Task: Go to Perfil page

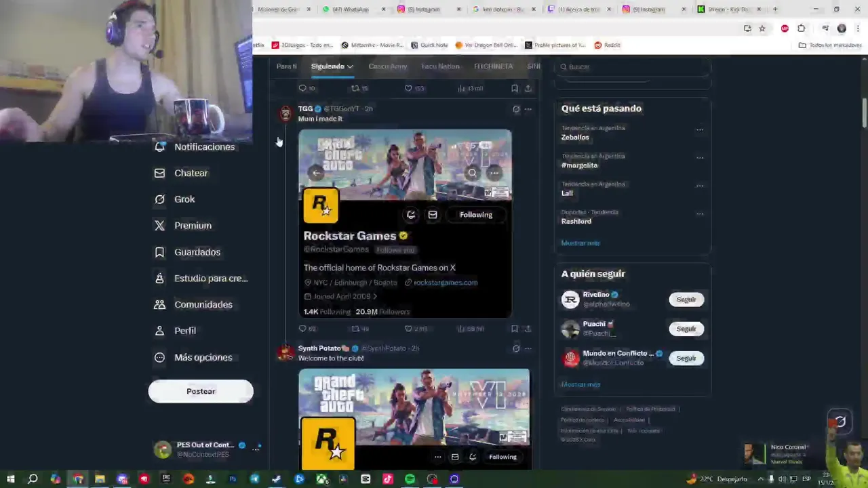Action: 175,331
